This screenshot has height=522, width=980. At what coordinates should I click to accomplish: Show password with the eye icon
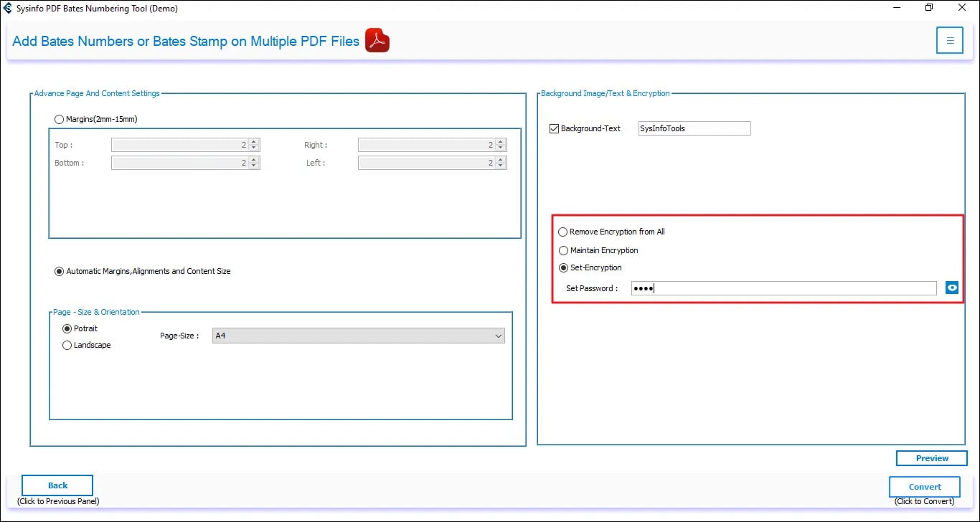coord(952,288)
